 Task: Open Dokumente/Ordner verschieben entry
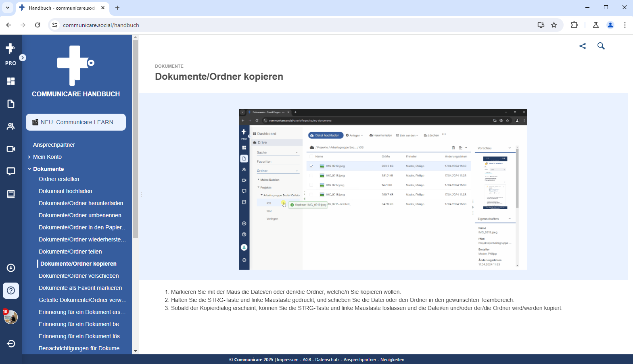pos(79,276)
